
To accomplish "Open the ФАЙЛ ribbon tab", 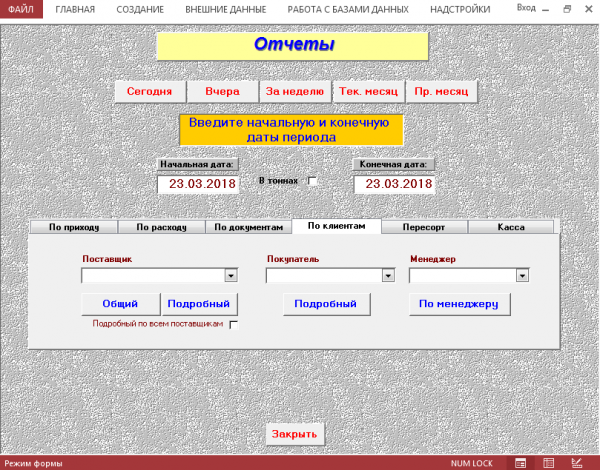I will pos(21,9).
